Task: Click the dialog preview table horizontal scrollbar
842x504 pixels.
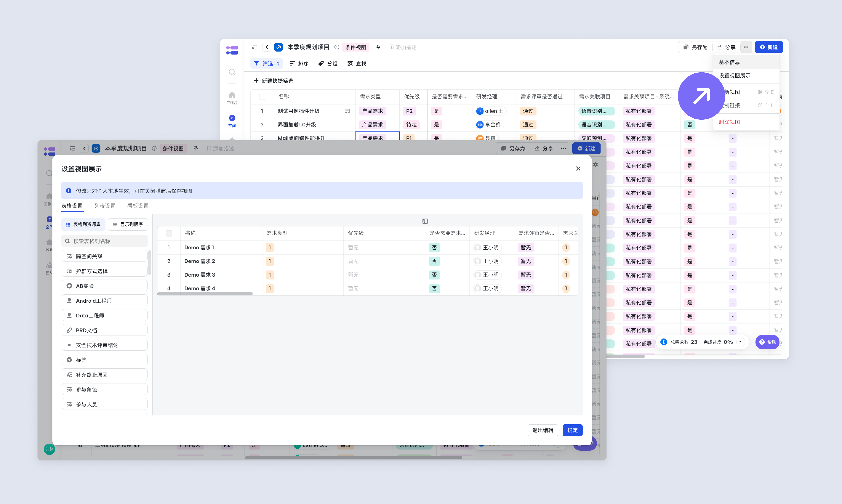Action: (x=205, y=294)
